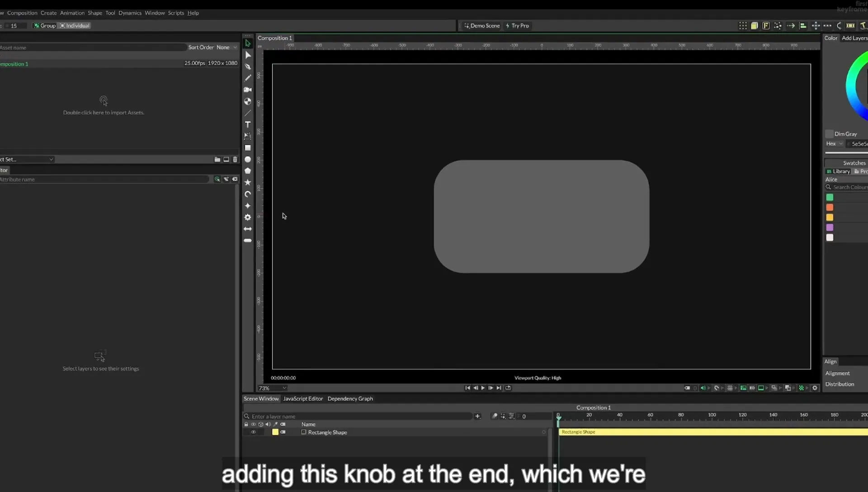The height and width of the screenshot is (492, 868).
Task: Open the Animation menu
Action: pos(72,13)
